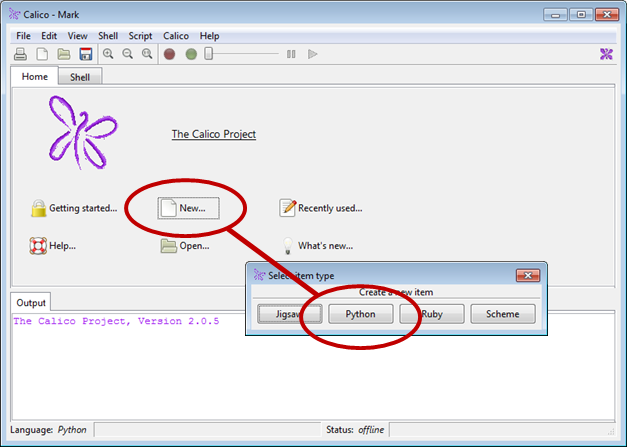Click the Calico Project version output text
Viewport: 627px width, 447px height.
click(116, 321)
